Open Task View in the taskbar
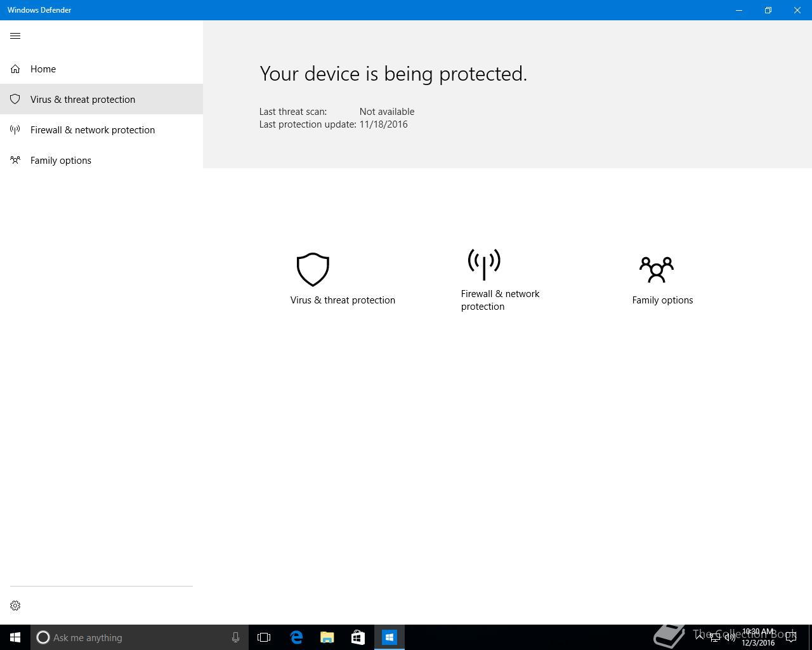 264,637
